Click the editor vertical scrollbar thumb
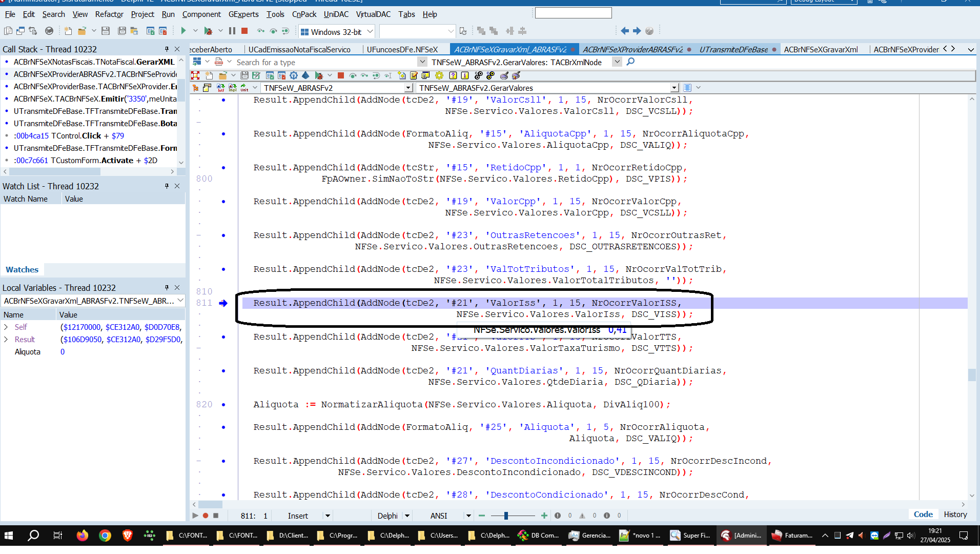The image size is (980, 554). pos(971,375)
